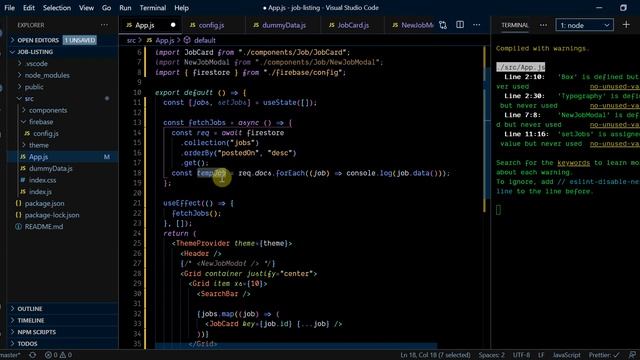This screenshot has width=640, height=360.
Task: Open the Run menu
Action: click(125, 8)
